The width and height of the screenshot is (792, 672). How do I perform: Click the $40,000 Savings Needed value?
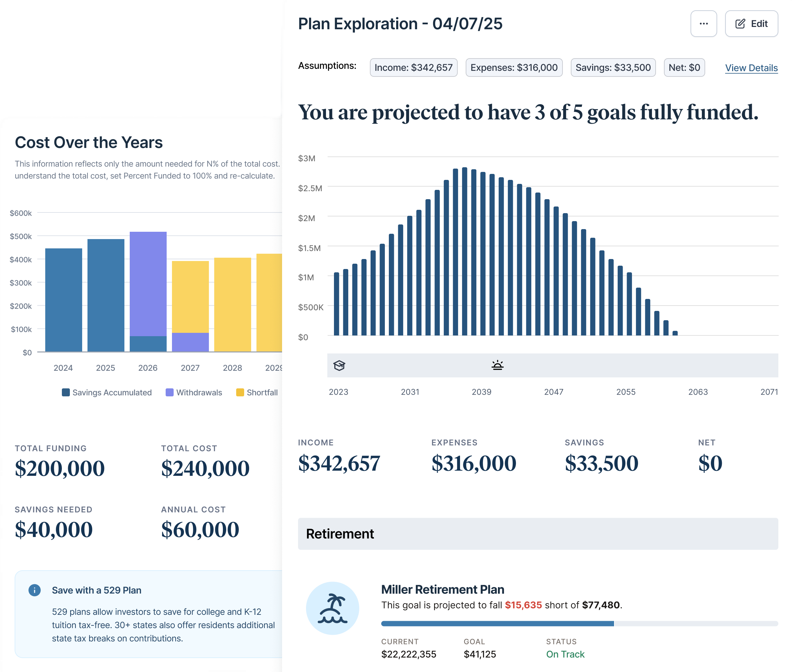tap(53, 530)
